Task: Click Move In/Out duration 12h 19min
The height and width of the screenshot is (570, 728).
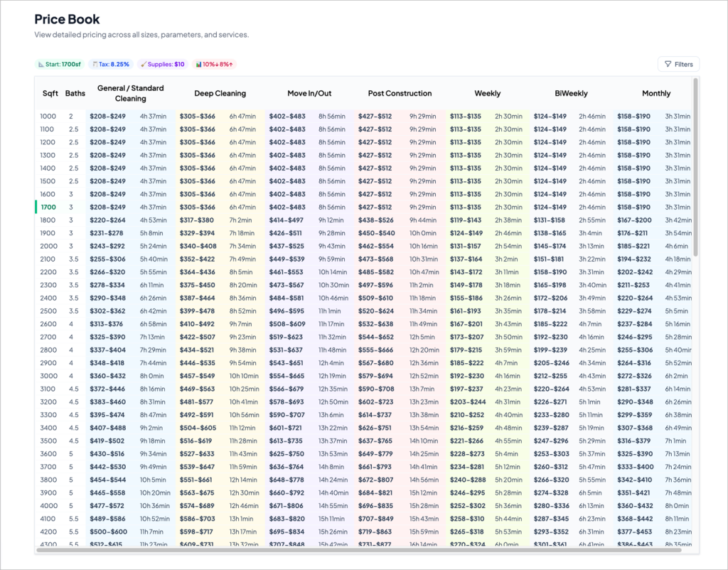Action: [x=332, y=376]
